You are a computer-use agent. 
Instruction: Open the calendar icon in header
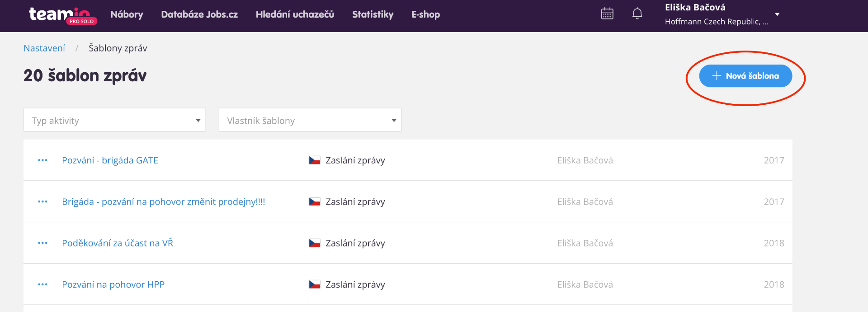click(x=607, y=14)
